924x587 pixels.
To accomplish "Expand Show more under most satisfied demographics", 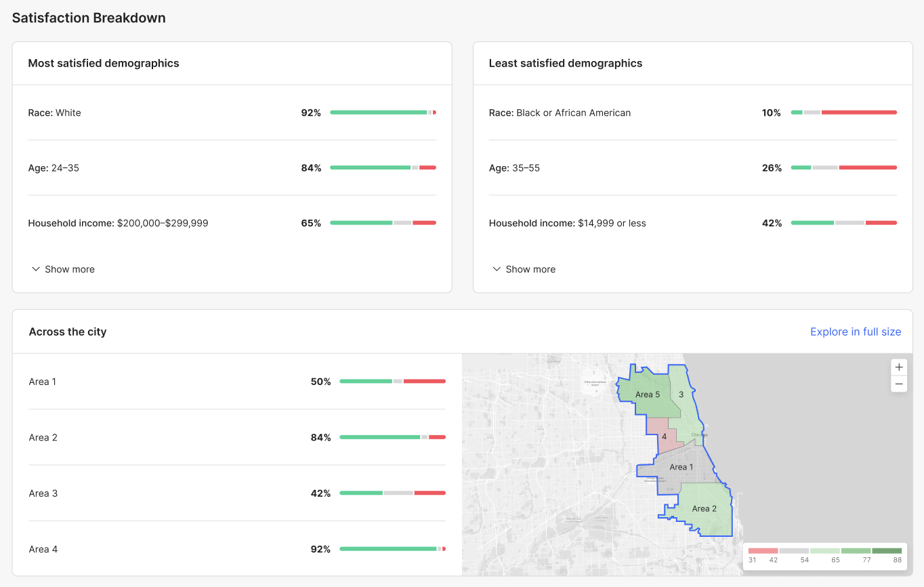I will tap(63, 269).
